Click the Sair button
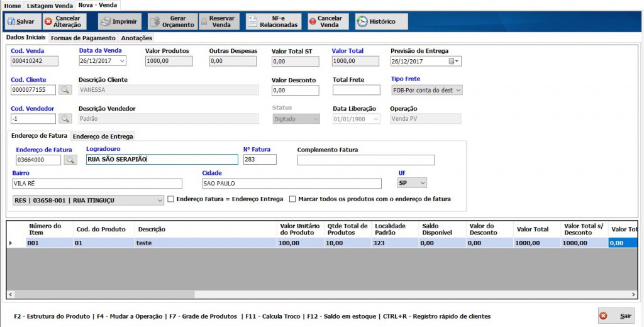Image resolution: width=644 pixels, height=327 pixels. pos(616,316)
